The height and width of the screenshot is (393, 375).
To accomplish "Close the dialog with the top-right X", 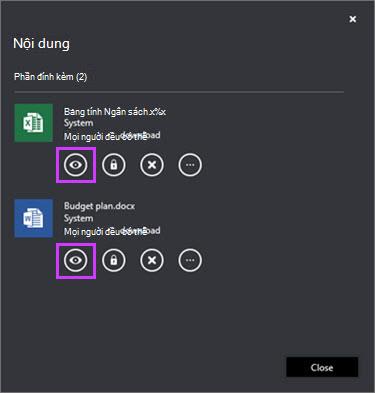I will (x=353, y=19).
